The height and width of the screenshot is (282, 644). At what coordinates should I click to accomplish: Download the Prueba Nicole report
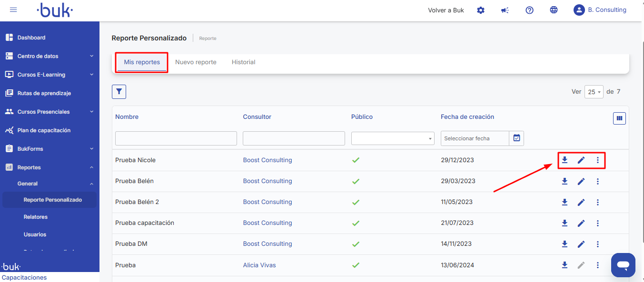[565, 160]
